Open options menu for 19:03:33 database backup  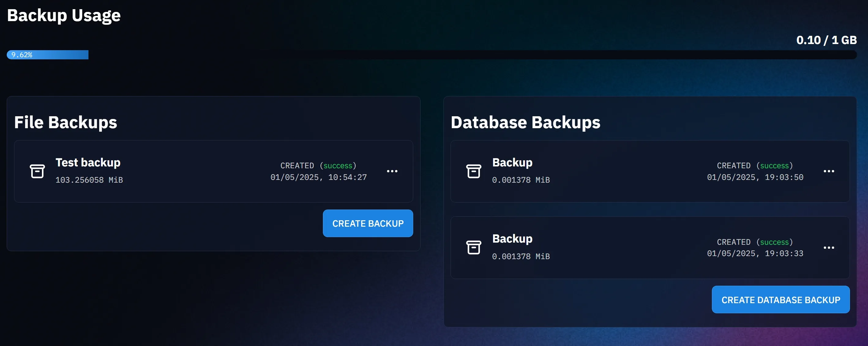coord(829,247)
